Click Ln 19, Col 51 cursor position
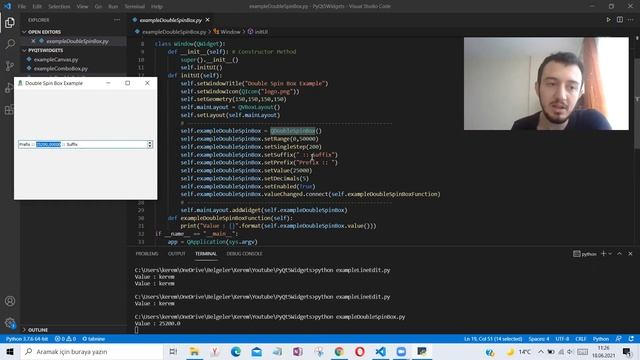This screenshot has height=360, width=640. point(493,339)
